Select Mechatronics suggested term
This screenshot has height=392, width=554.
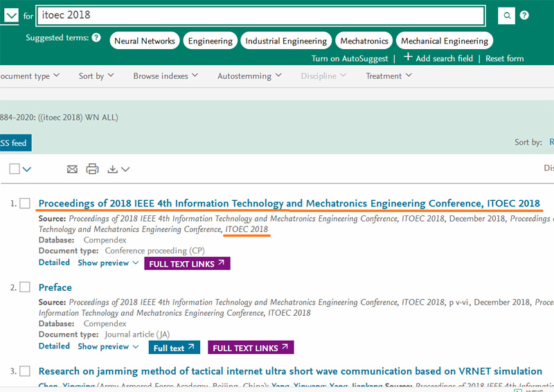pyautogui.click(x=364, y=41)
